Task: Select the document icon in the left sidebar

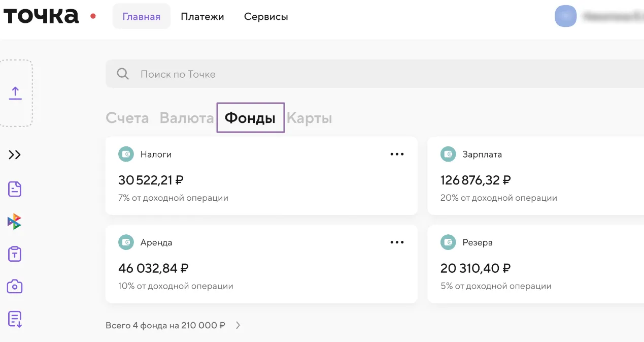Action: [14, 189]
